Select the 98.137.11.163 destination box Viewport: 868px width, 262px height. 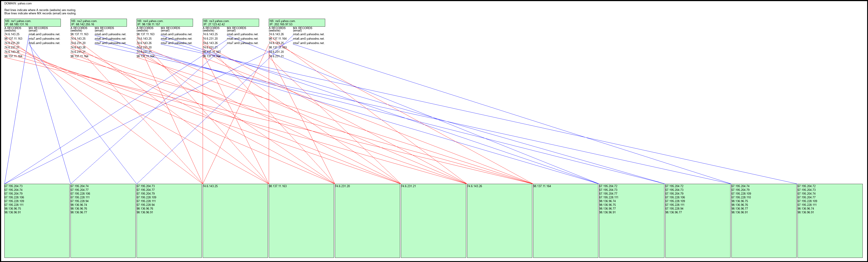click(x=301, y=221)
